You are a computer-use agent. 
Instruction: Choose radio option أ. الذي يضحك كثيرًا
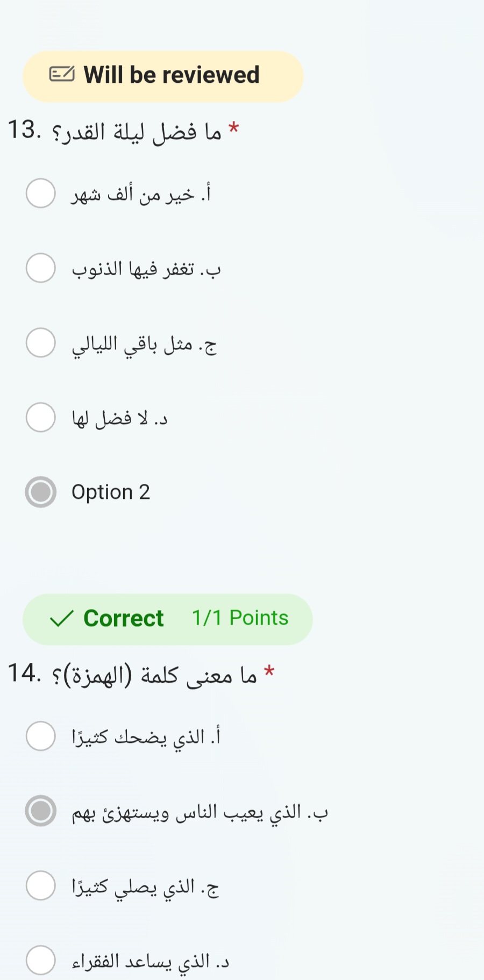[x=41, y=736]
